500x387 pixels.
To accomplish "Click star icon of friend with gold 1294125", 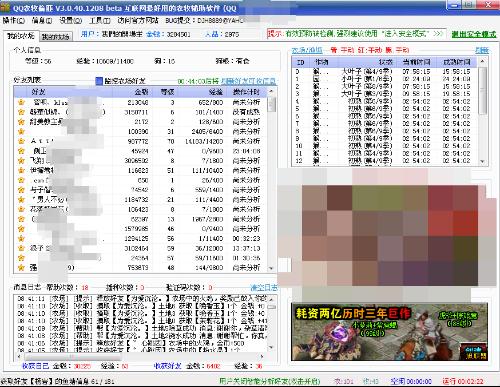I will coord(21,238).
